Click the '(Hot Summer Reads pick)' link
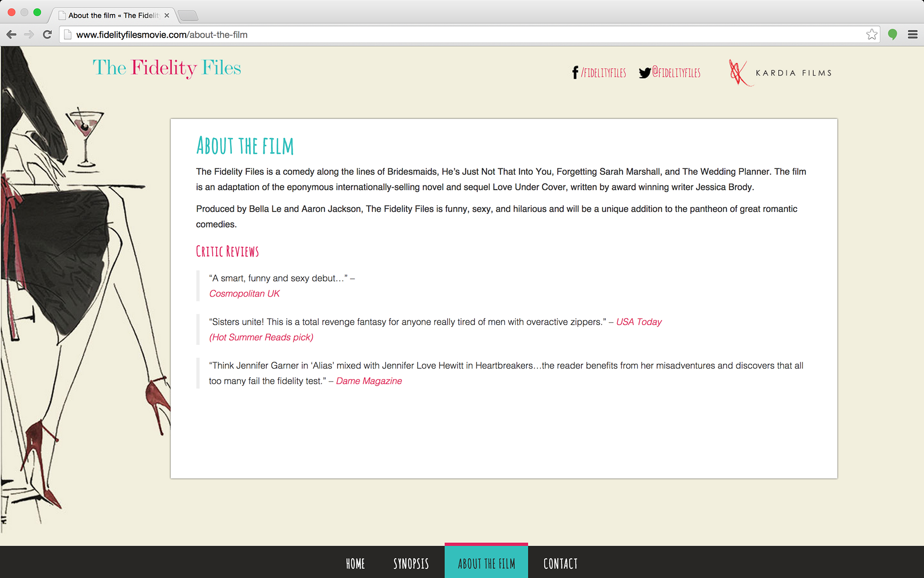The image size is (924, 578). [261, 337]
